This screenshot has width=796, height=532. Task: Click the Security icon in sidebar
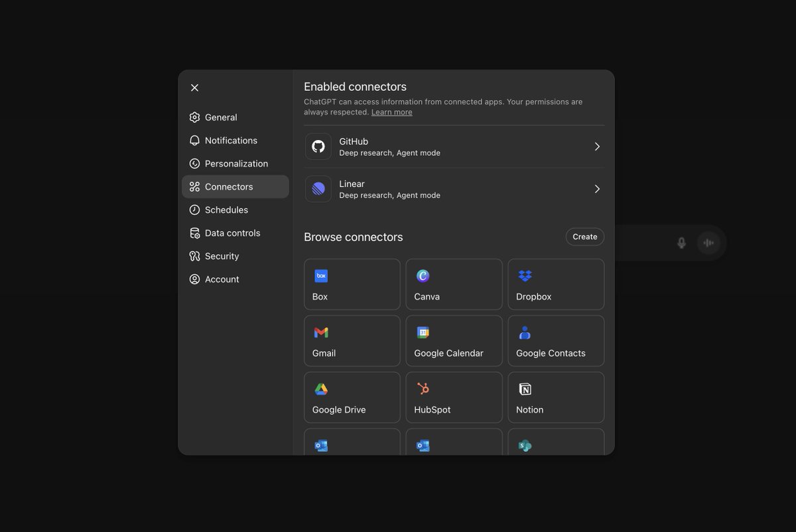194,256
